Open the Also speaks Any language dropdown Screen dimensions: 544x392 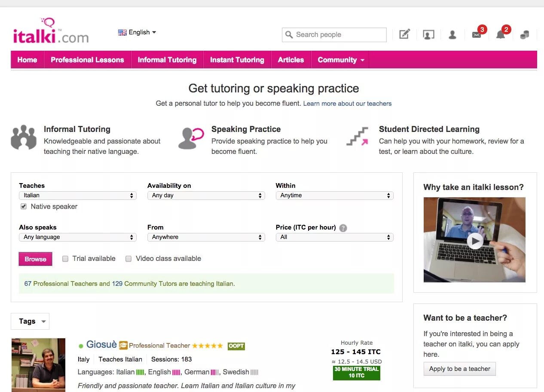pyautogui.click(x=78, y=237)
